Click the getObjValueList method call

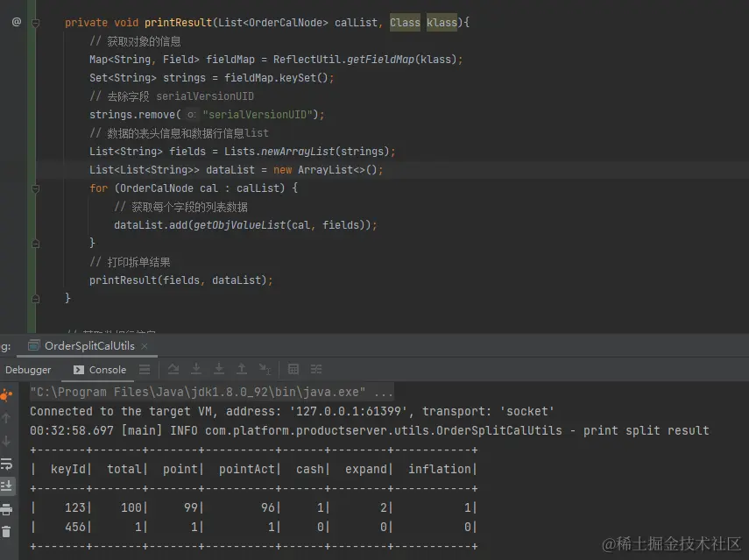pyautogui.click(x=239, y=225)
